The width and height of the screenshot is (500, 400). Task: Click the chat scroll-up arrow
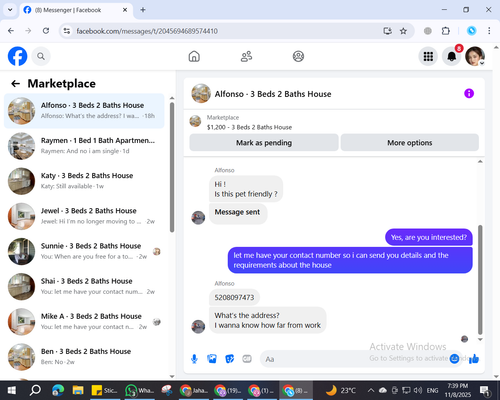click(480, 162)
